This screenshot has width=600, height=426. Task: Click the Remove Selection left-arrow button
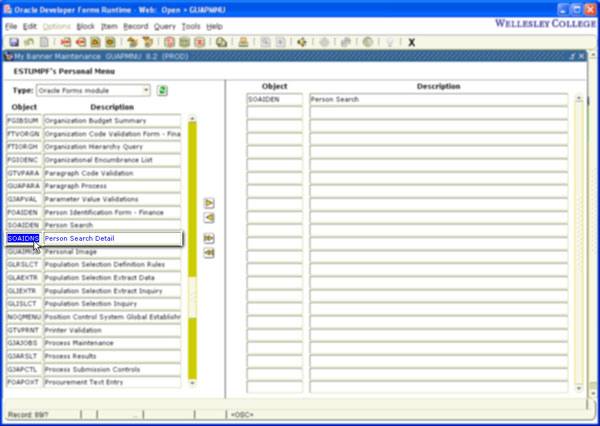coord(209,217)
